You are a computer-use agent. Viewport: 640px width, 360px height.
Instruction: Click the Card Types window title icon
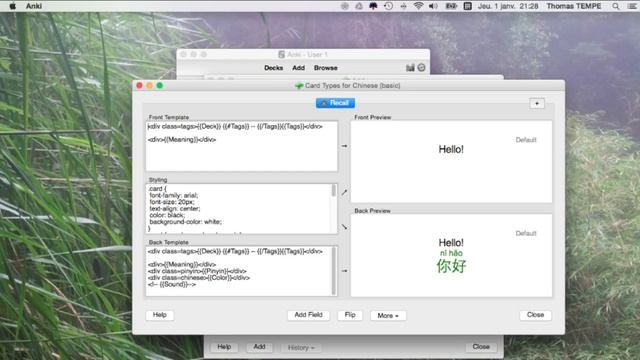[299, 86]
